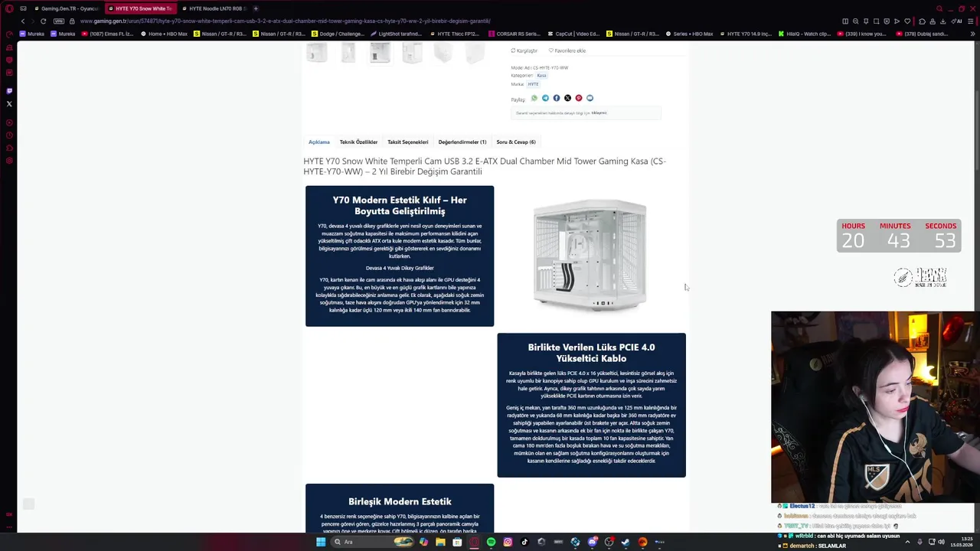Open the Soru & Cevap (6) tab
The width and height of the screenshot is (980, 551).
pos(516,142)
